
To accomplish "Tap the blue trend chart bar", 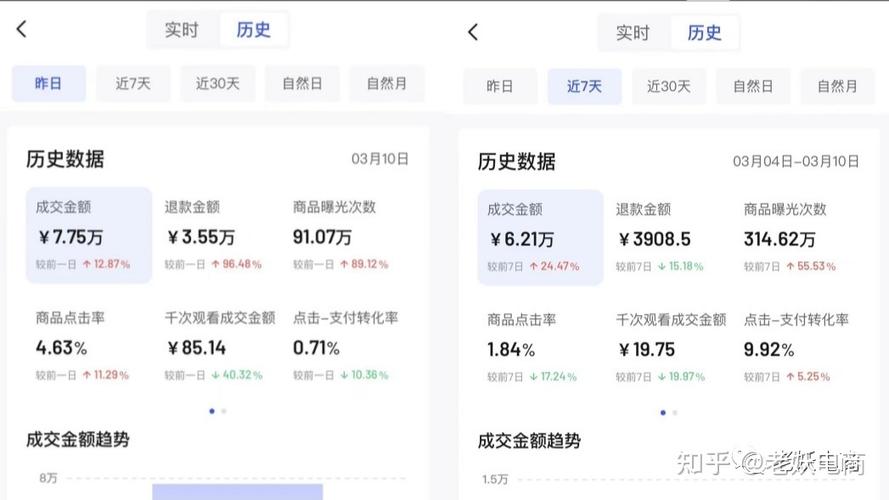I will pyautogui.click(x=238, y=491).
